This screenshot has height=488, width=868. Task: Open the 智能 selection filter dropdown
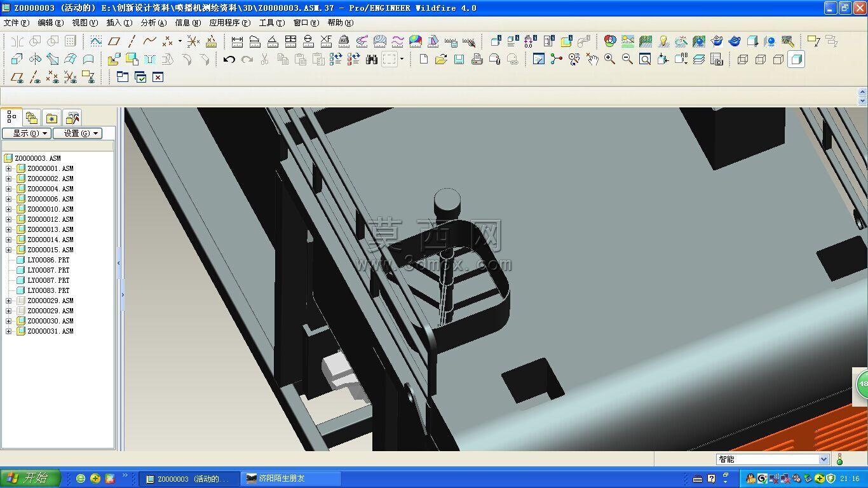pyautogui.click(x=773, y=459)
